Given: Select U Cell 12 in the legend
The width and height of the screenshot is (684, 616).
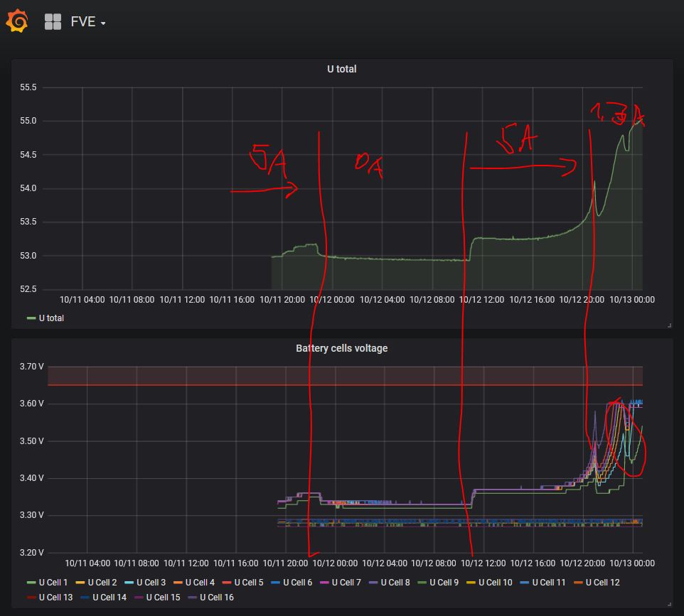Looking at the screenshot, I should pos(602,583).
